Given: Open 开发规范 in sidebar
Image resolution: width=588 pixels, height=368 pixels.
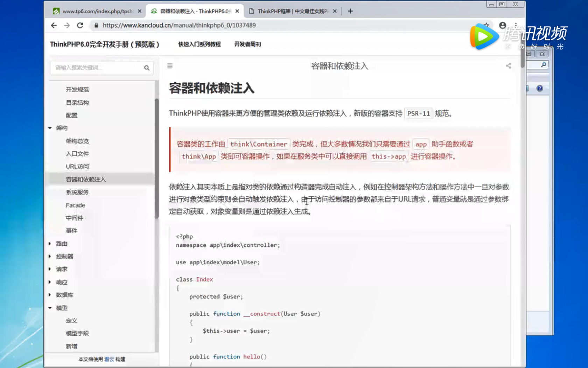Looking at the screenshot, I should tap(77, 89).
